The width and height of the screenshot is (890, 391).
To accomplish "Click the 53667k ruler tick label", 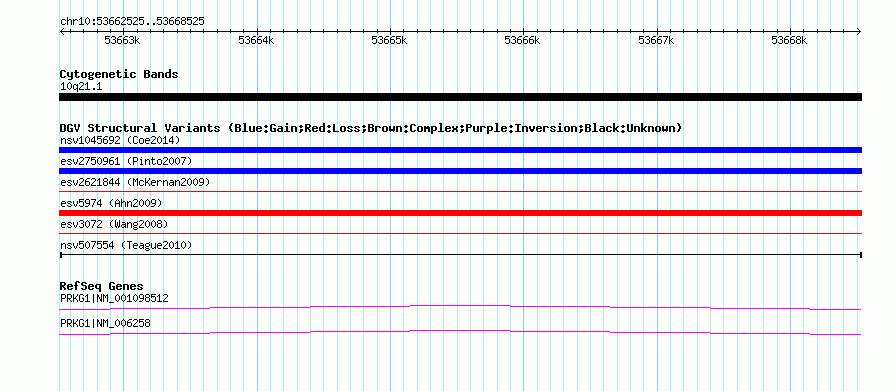I will [656, 40].
